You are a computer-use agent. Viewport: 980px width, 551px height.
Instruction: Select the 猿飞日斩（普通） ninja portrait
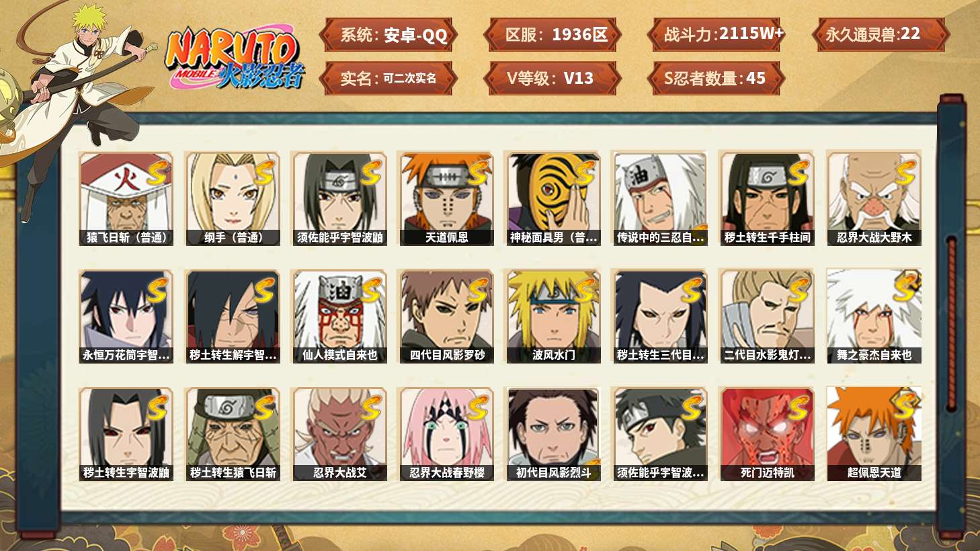(126, 198)
